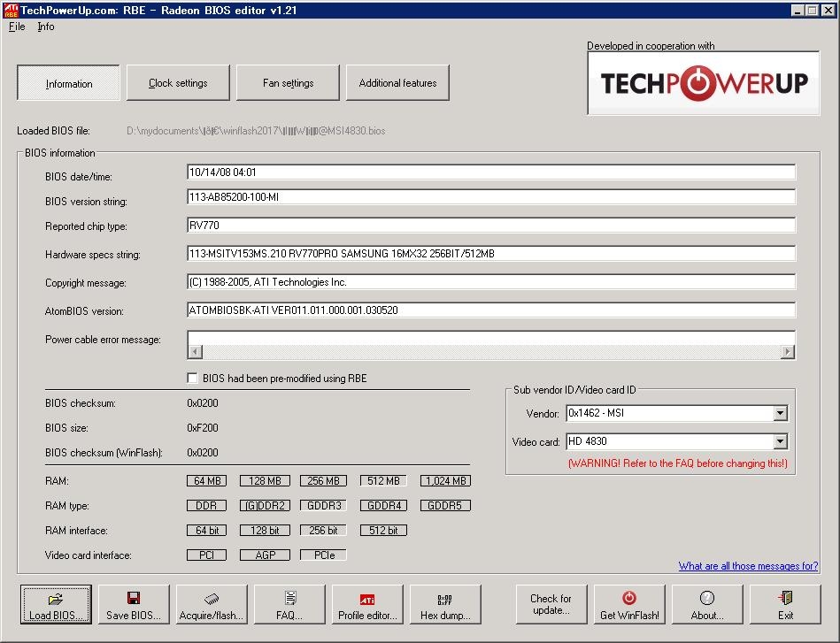Launch Profile editor via ATI icon
The image size is (840, 643).
[x=367, y=599]
